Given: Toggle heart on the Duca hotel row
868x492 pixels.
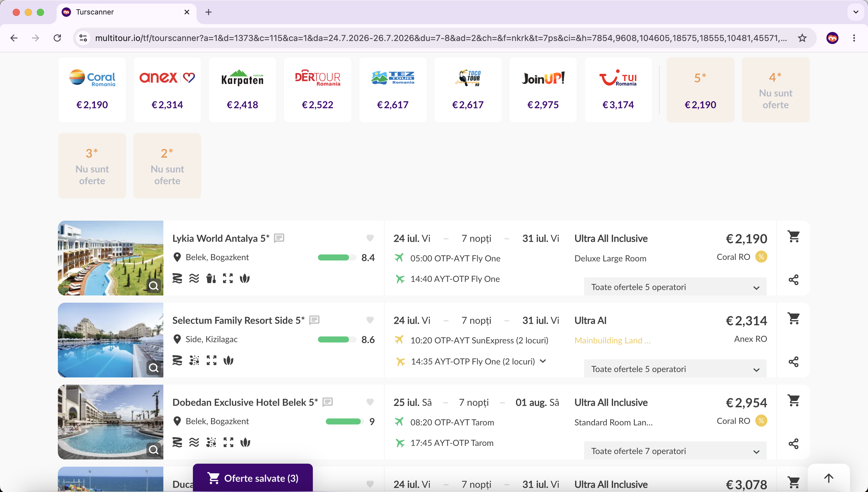Looking at the screenshot, I should point(370,484).
